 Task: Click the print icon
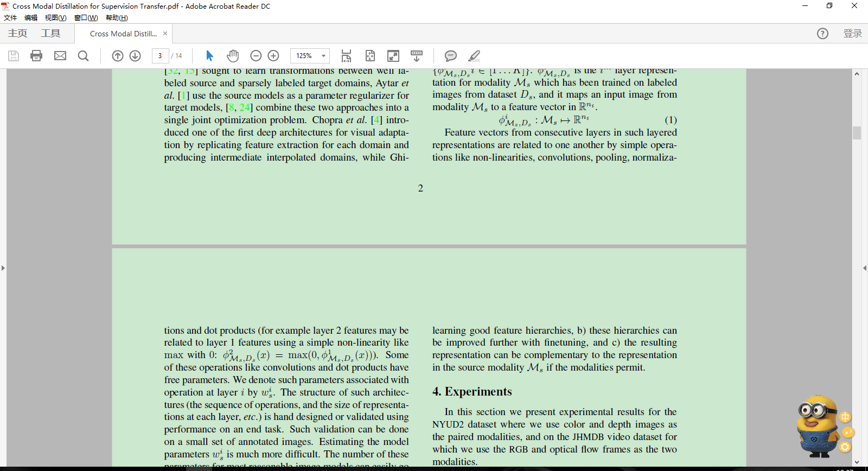point(36,56)
